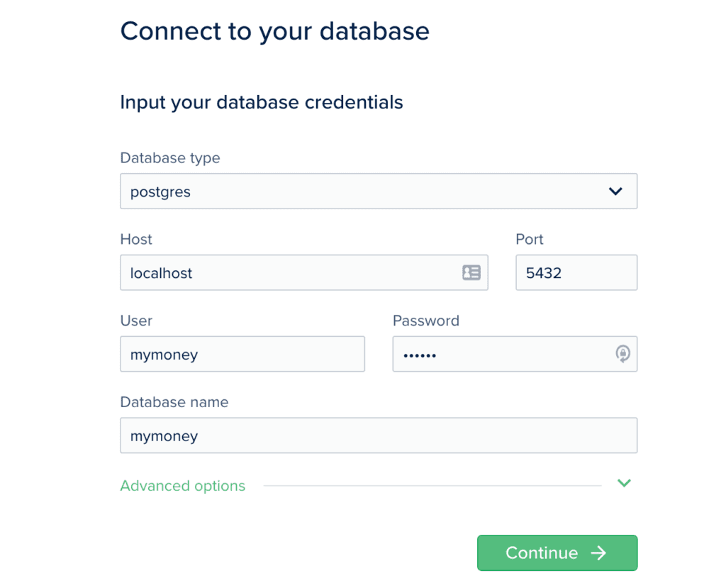Screen dimensions: 726x588
Task: Expand Advanced options using green chevron
Action: point(624,483)
